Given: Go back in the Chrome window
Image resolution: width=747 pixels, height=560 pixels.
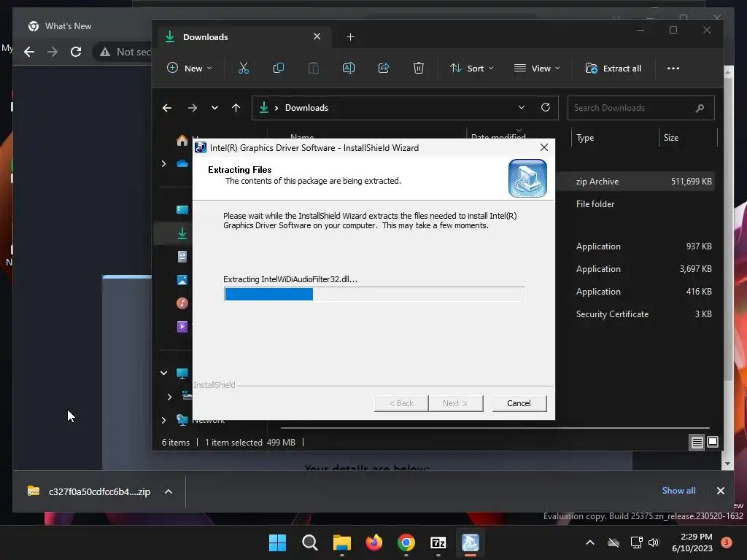Looking at the screenshot, I should (29, 52).
